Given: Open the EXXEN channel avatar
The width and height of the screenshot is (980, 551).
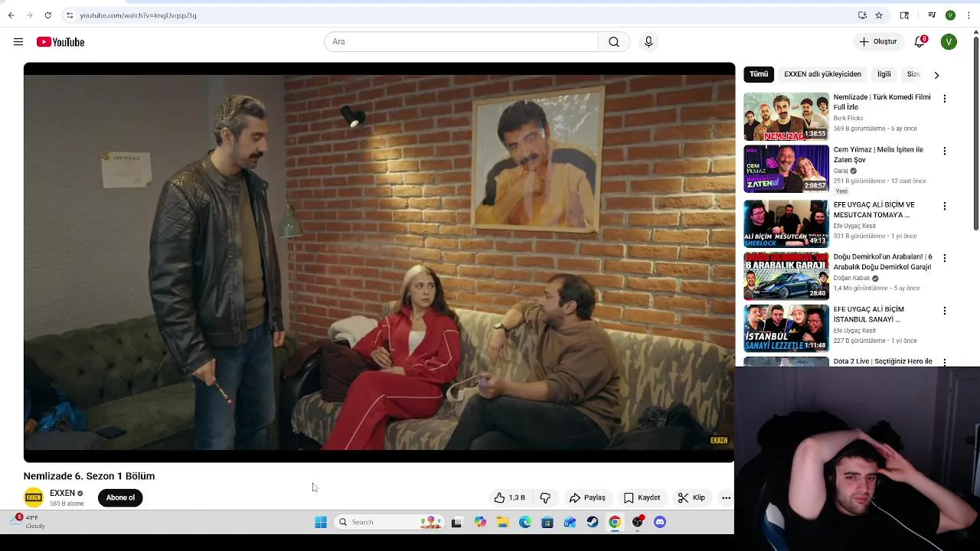Looking at the screenshot, I should (34, 497).
